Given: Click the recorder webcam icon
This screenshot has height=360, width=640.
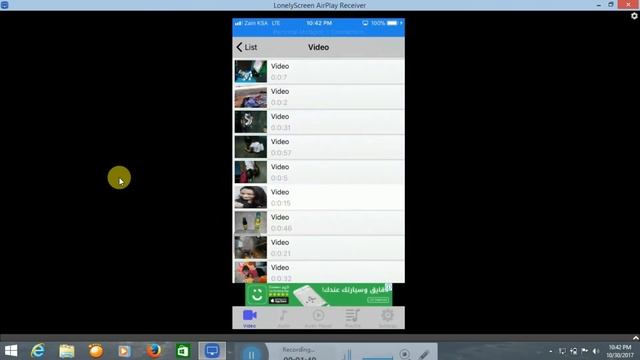Looking at the screenshot, I should click(x=404, y=354).
